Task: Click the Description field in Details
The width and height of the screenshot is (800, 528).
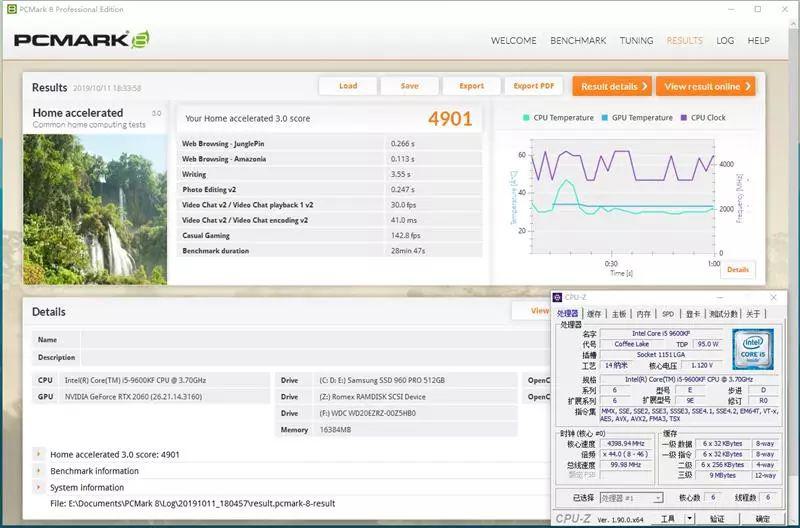Action: tap(314, 357)
